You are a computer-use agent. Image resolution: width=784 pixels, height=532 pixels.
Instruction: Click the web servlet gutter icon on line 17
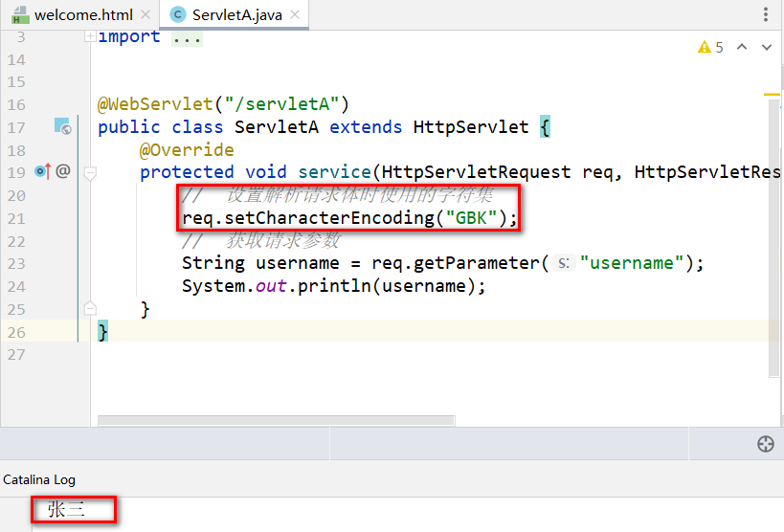tap(62, 126)
